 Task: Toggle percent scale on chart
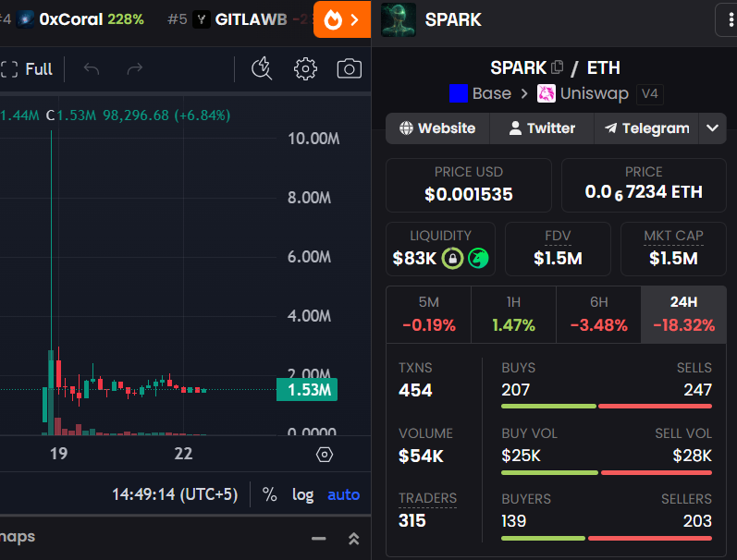coord(269,494)
